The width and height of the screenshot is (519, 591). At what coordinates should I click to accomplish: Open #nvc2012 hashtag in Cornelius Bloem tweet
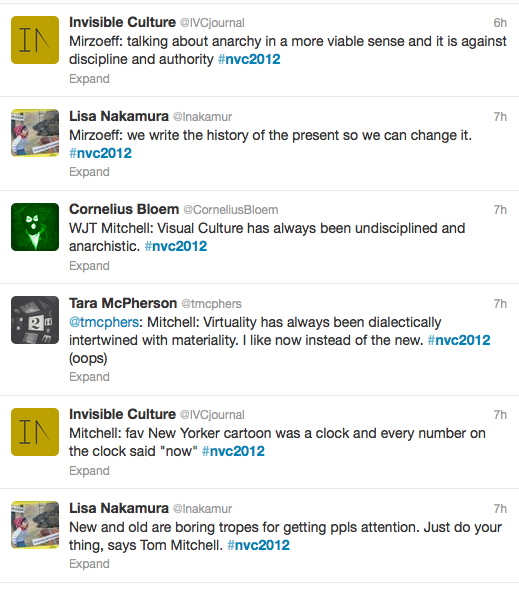[x=176, y=246]
